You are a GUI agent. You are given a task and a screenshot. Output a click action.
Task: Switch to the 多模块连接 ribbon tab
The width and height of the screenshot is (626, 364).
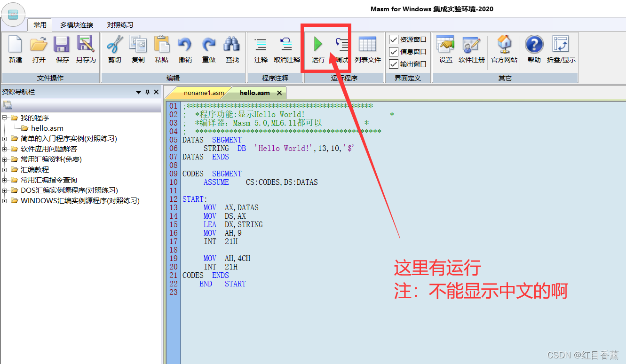coord(77,25)
